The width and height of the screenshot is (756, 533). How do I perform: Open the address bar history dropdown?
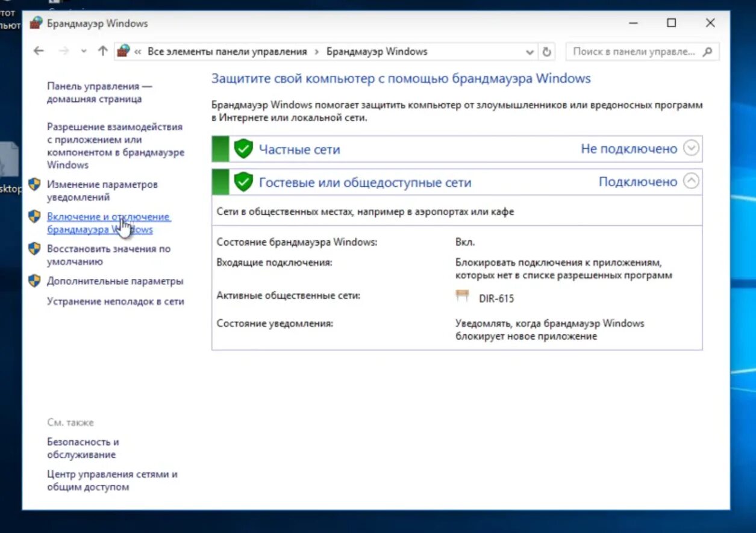pyautogui.click(x=530, y=52)
